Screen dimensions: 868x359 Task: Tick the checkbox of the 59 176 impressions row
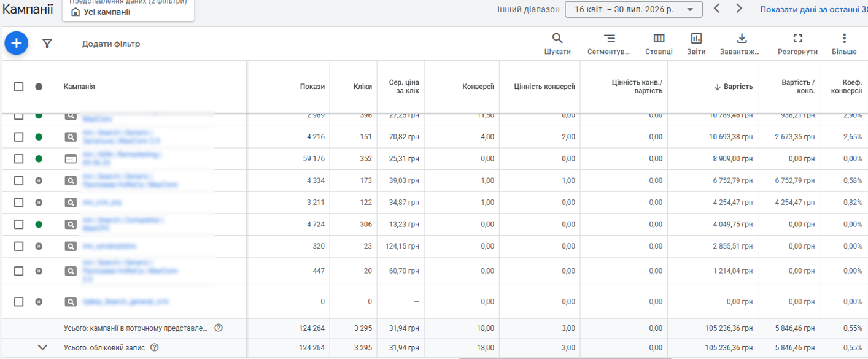pyautogui.click(x=18, y=158)
